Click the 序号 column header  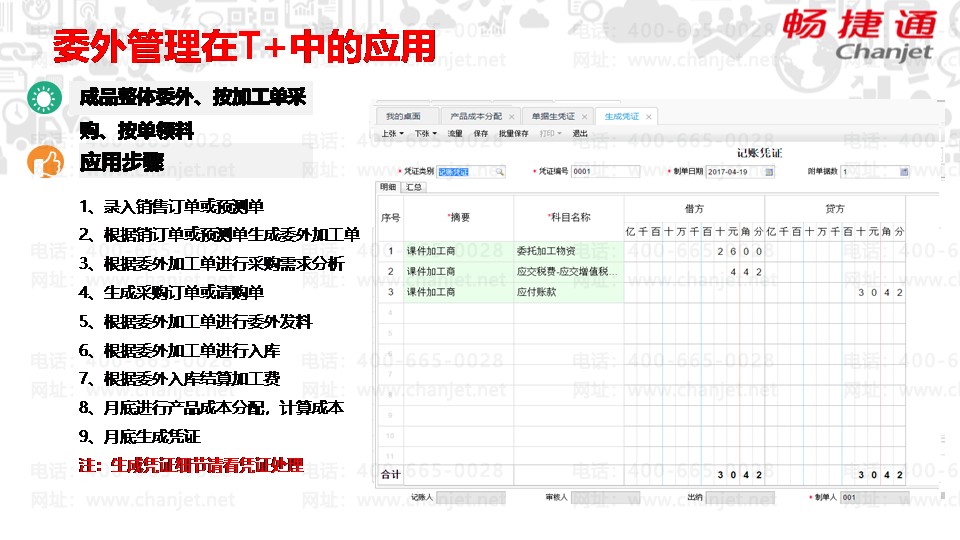click(x=391, y=217)
